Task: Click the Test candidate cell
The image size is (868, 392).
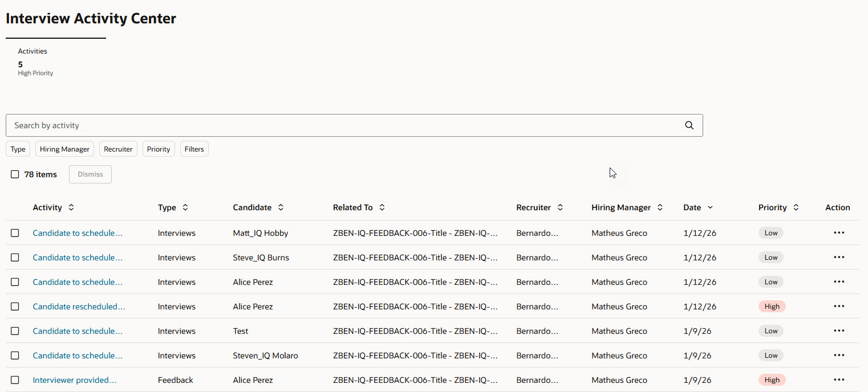Action: click(241, 331)
